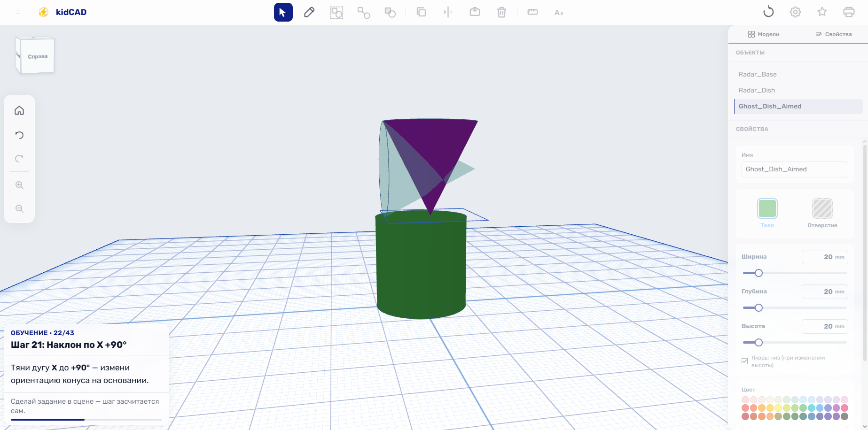Undo the last action
Viewport: 868px width, 430px height.
[x=19, y=135]
